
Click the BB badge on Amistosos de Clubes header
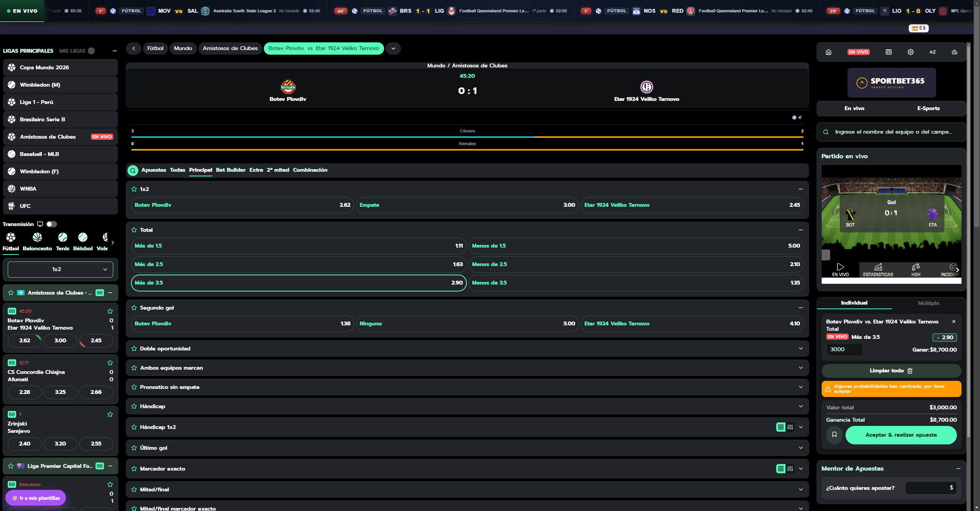pyautogui.click(x=100, y=293)
